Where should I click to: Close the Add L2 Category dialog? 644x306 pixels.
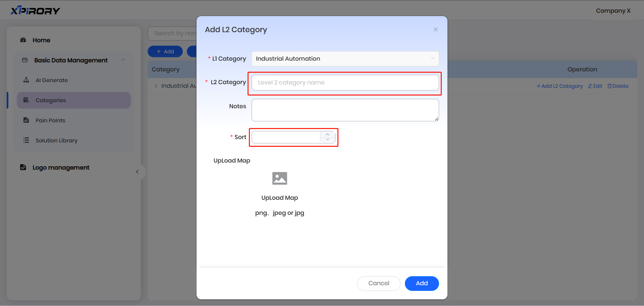click(435, 29)
